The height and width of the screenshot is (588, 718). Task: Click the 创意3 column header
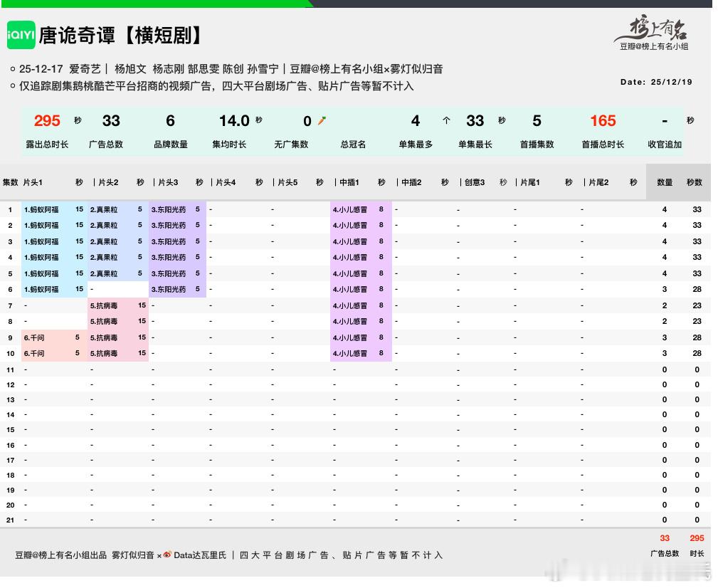point(475,182)
